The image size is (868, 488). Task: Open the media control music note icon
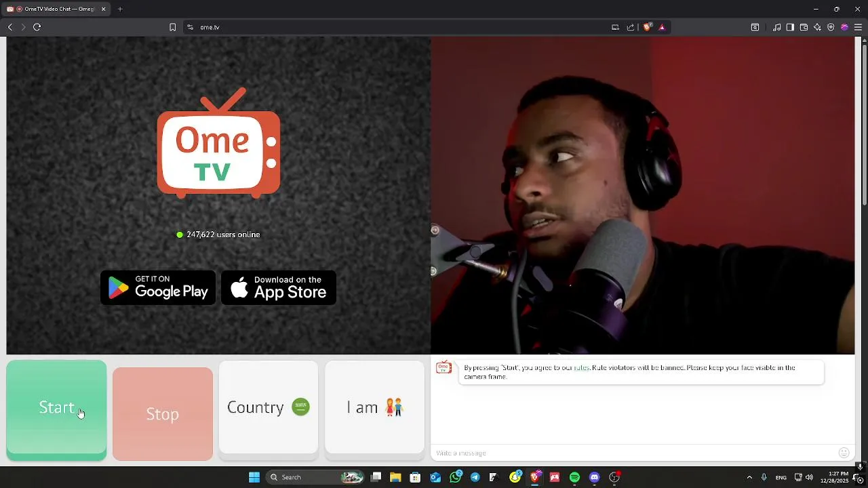(x=777, y=27)
